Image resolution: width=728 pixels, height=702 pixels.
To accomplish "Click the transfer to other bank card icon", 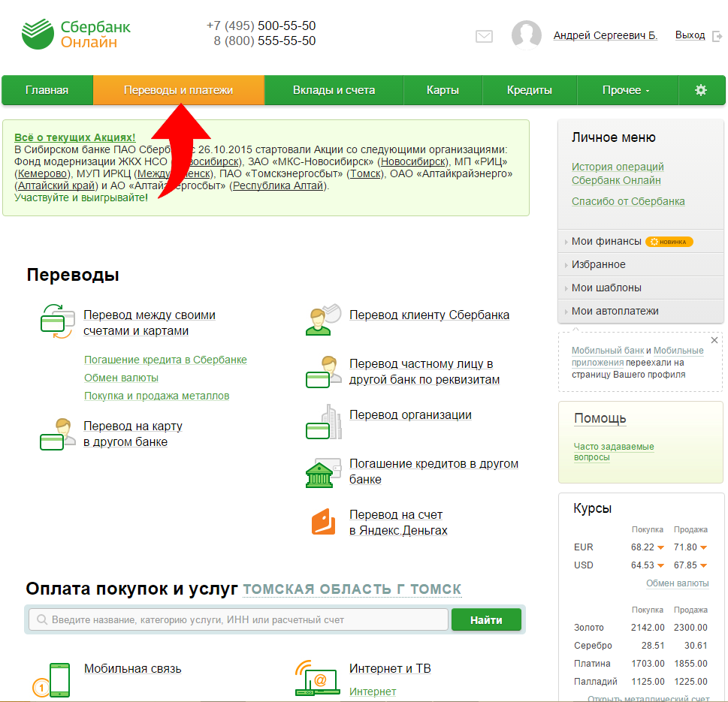I will point(58,434).
